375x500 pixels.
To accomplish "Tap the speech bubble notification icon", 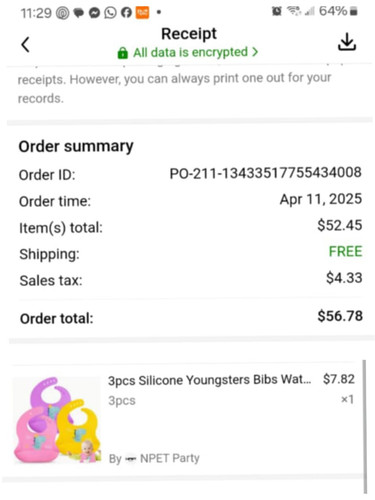I will point(79,13).
